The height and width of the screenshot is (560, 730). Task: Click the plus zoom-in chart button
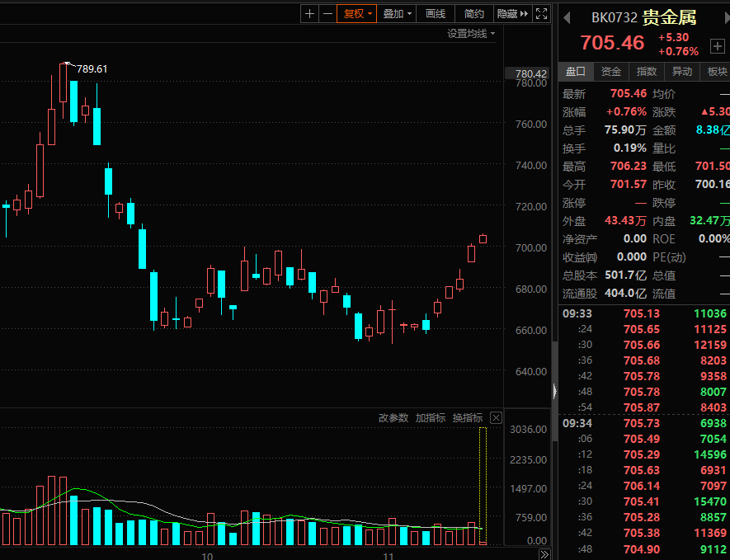pos(309,13)
